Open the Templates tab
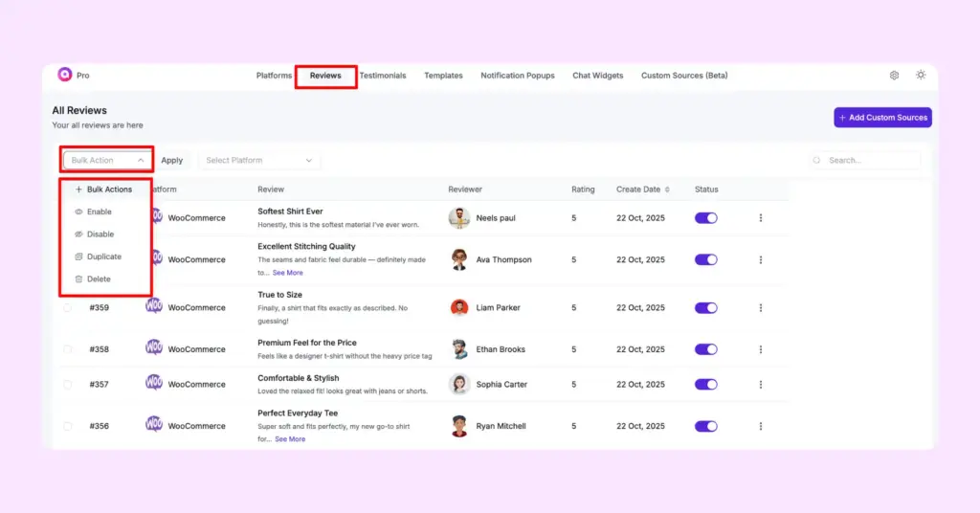The image size is (980, 513). tap(443, 76)
